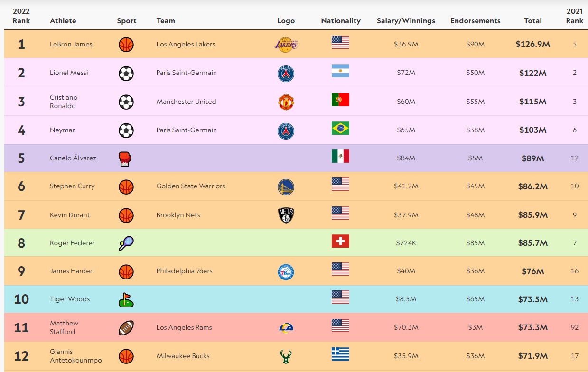Sort by the Endorsements column header
This screenshot has height=372, width=588.
(x=475, y=21)
